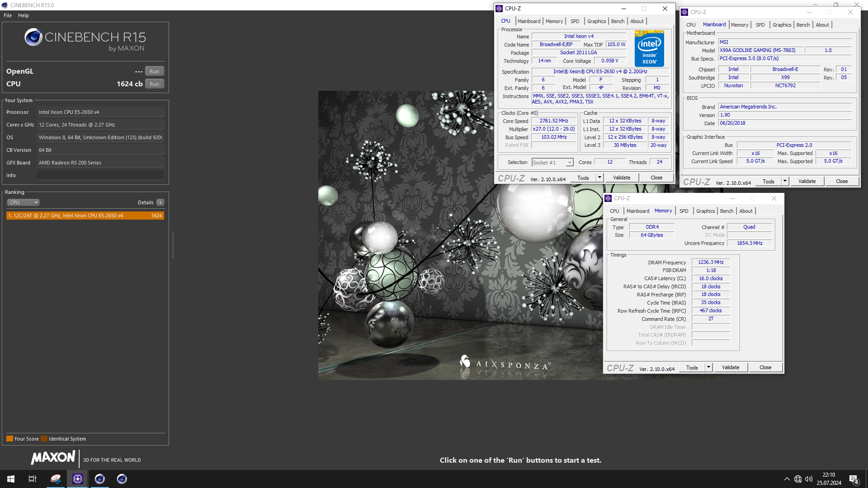The width and height of the screenshot is (868, 488).
Task: Select Graphics tab in Mainboard window
Action: pos(782,25)
